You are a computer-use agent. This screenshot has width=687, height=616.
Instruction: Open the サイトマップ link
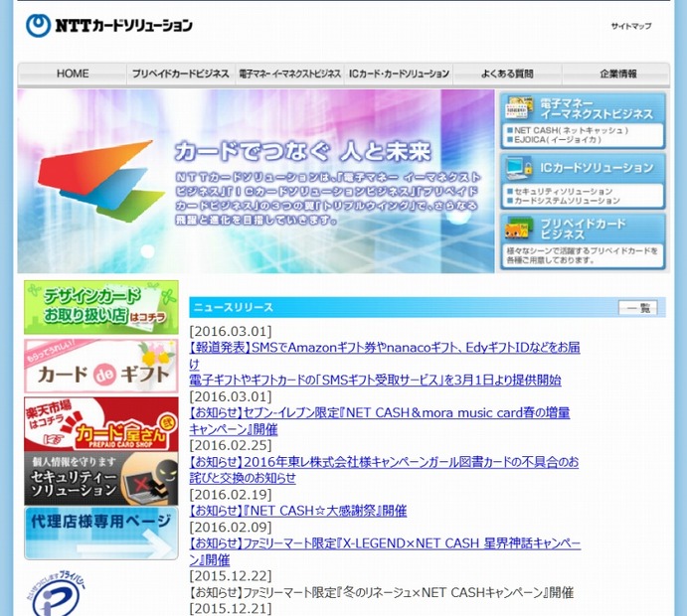[x=631, y=26]
